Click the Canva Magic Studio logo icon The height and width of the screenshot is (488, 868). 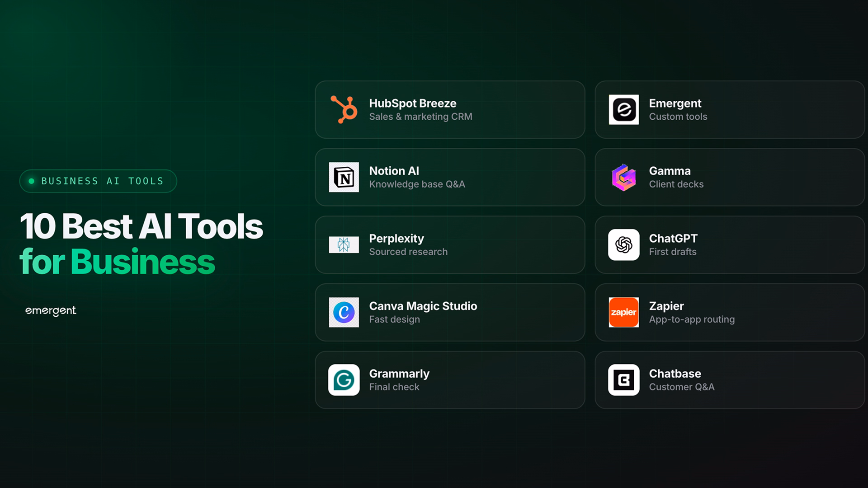pyautogui.click(x=344, y=312)
